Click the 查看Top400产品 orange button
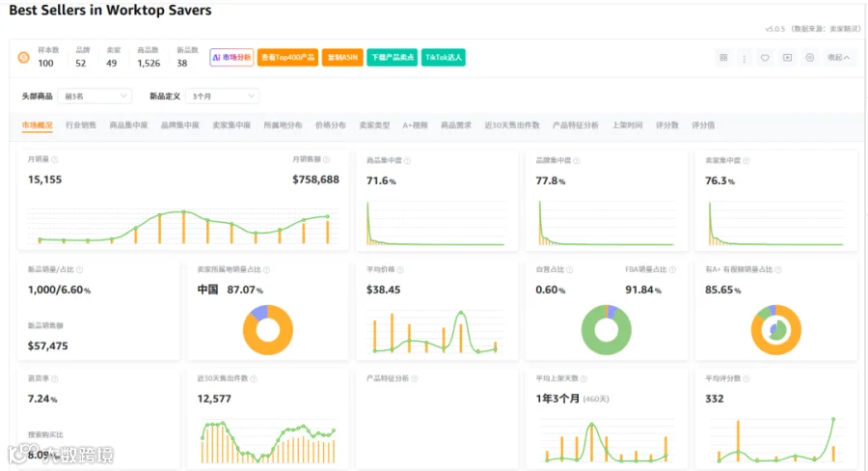 point(287,57)
